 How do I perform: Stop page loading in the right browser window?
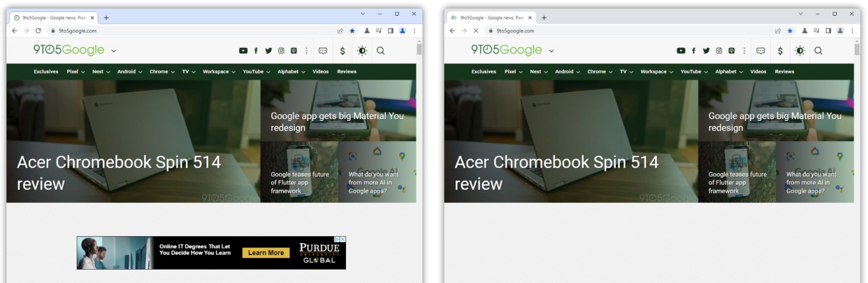pyautogui.click(x=475, y=31)
